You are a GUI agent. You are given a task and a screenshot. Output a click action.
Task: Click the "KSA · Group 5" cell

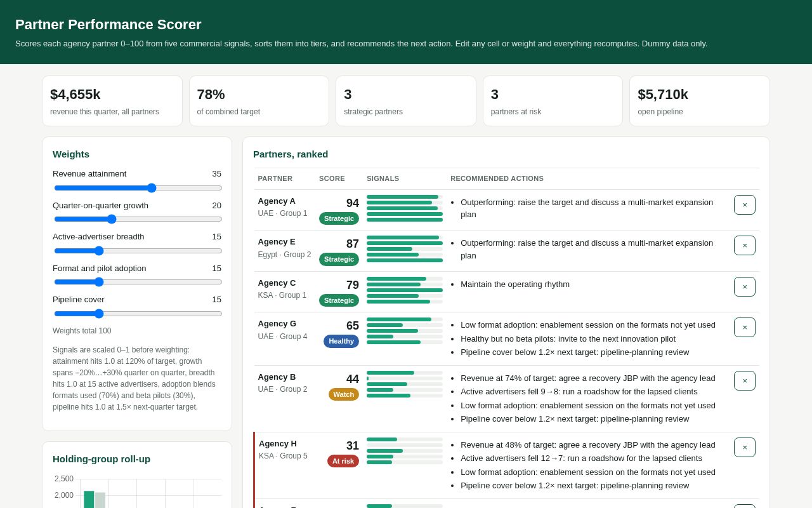(283, 456)
